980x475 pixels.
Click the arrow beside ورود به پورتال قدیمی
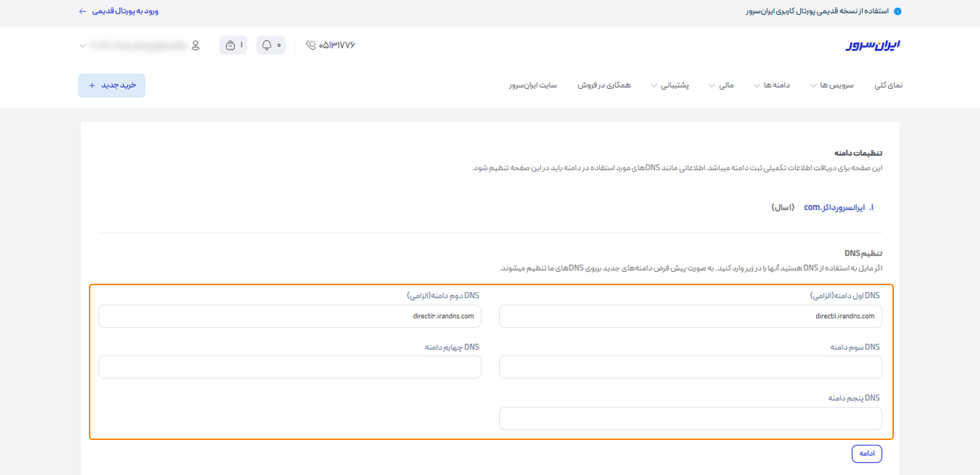(82, 11)
